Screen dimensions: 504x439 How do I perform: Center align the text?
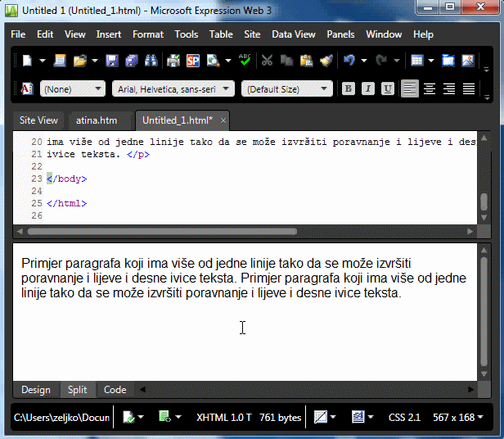[x=430, y=88]
